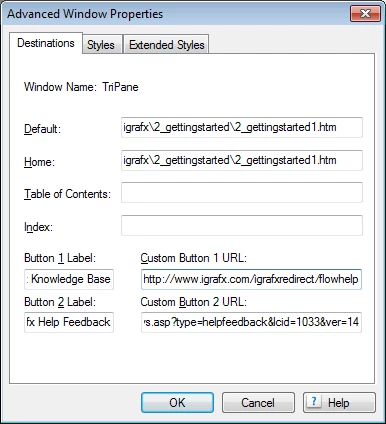Select the empty Table of Contents field
The height and width of the screenshot is (424, 386).
coord(242,192)
